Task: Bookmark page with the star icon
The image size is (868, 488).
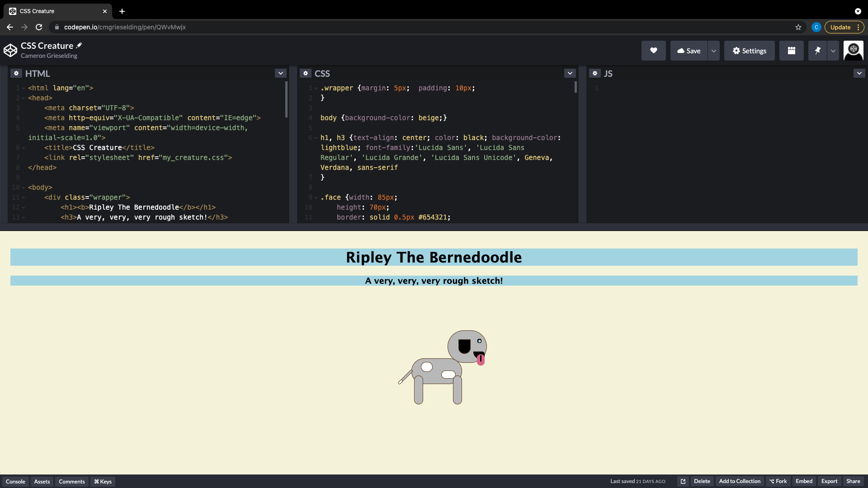Action: coord(798,27)
